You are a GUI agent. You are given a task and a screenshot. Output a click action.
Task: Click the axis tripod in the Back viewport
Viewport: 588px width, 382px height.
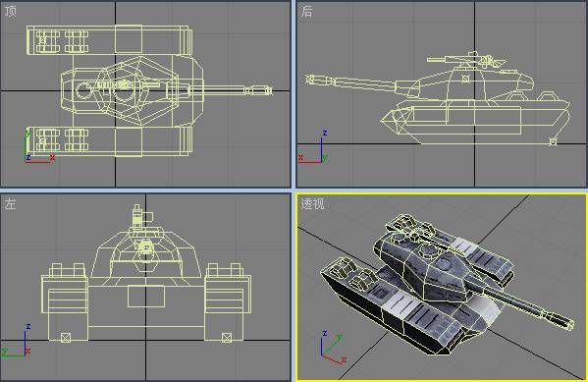click(313, 147)
